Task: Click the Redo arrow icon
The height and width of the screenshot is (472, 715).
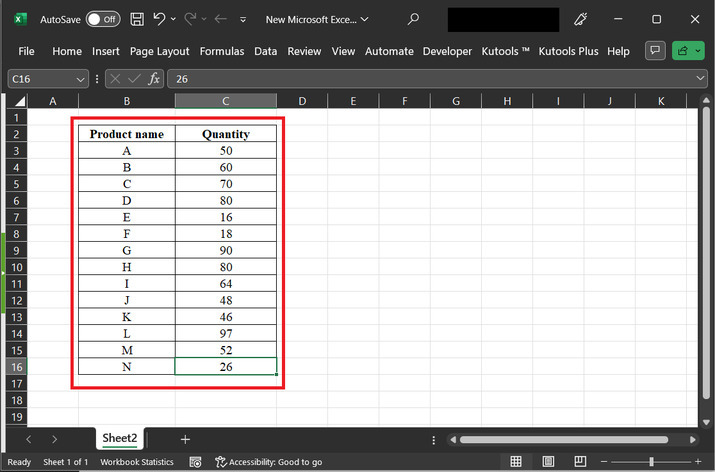Action: [190, 19]
